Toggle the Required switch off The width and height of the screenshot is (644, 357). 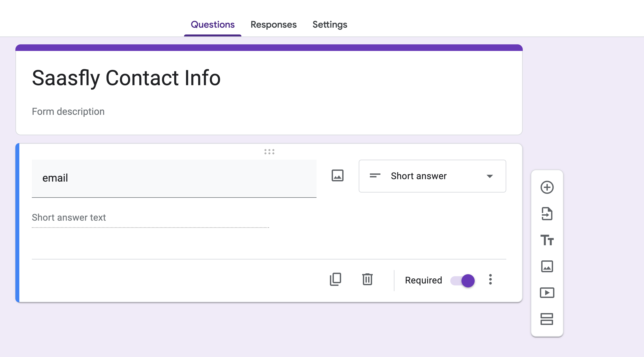(x=463, y=281)
